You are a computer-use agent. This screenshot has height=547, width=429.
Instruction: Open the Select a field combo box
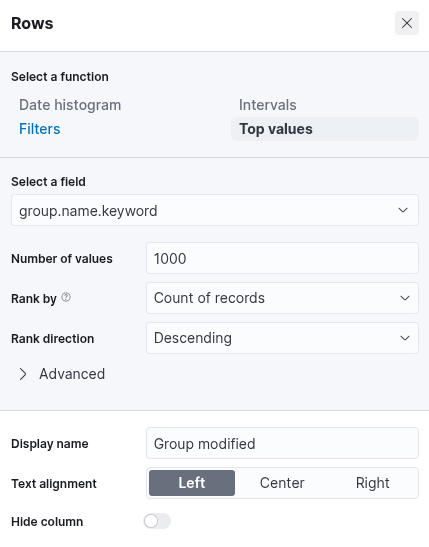point(215,210)
